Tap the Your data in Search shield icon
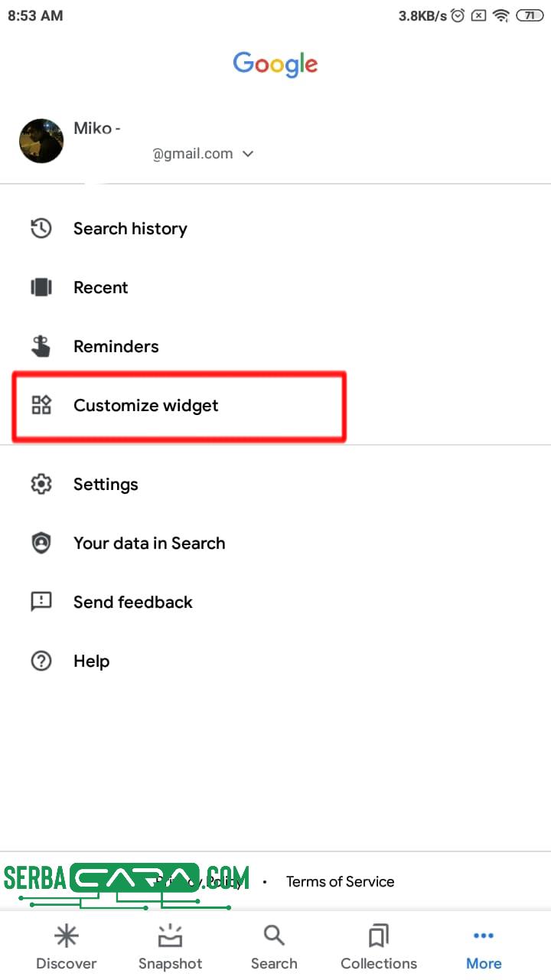 click(x=41, y=543)
